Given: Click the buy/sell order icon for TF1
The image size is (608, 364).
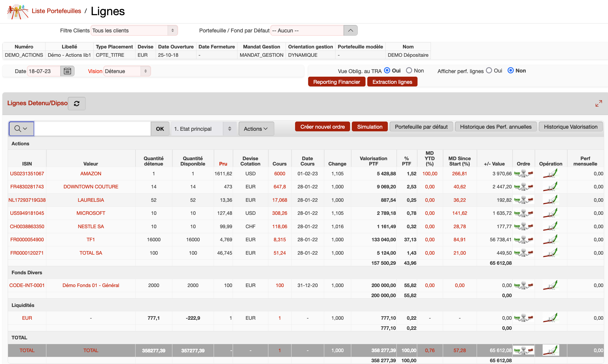Looking at the screenshot, I should tap(523, 239).
